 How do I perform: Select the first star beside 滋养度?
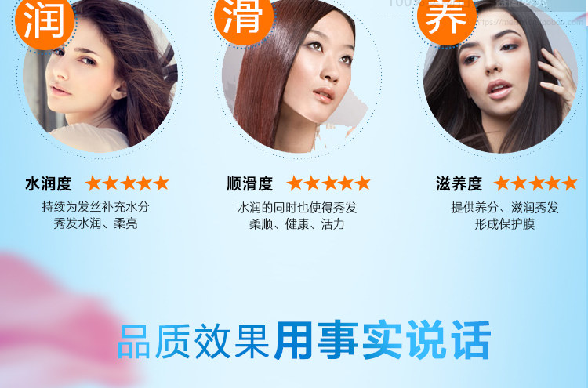coord(502,183)
